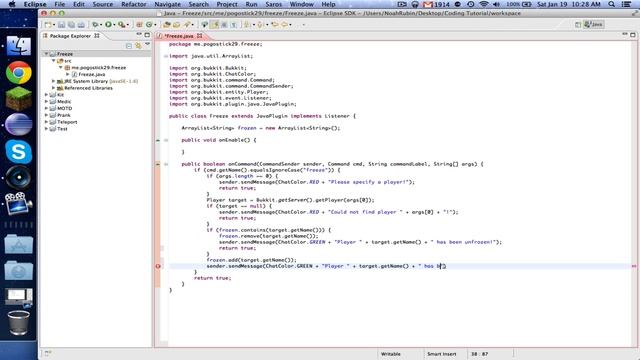Screen dimensions: 640x360
Task: Click the error marker beside sendMessage line
Action: tap(158, 266)
